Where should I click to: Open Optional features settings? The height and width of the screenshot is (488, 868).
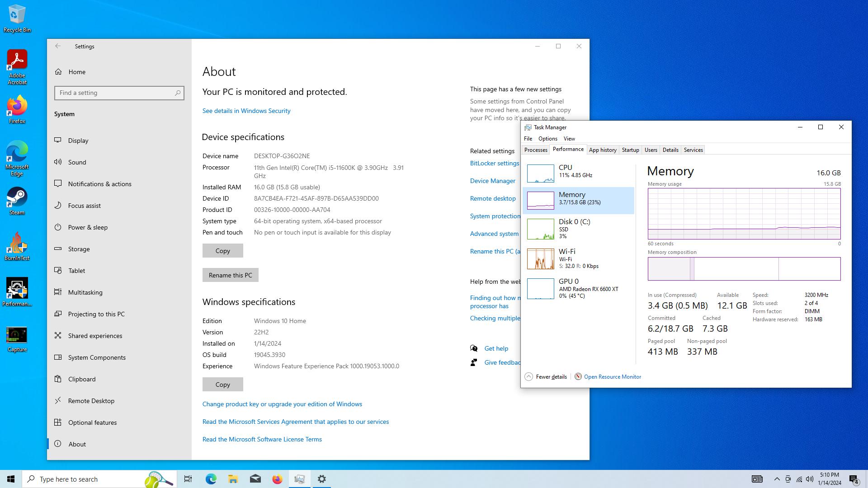(x=119, y=422)
